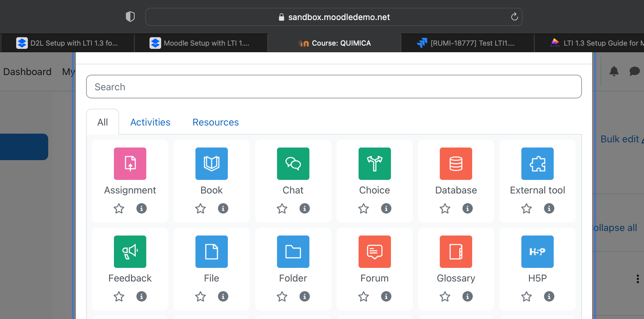Star the Choice activity as favourite

pyautogui.click(x=363, y=208)
